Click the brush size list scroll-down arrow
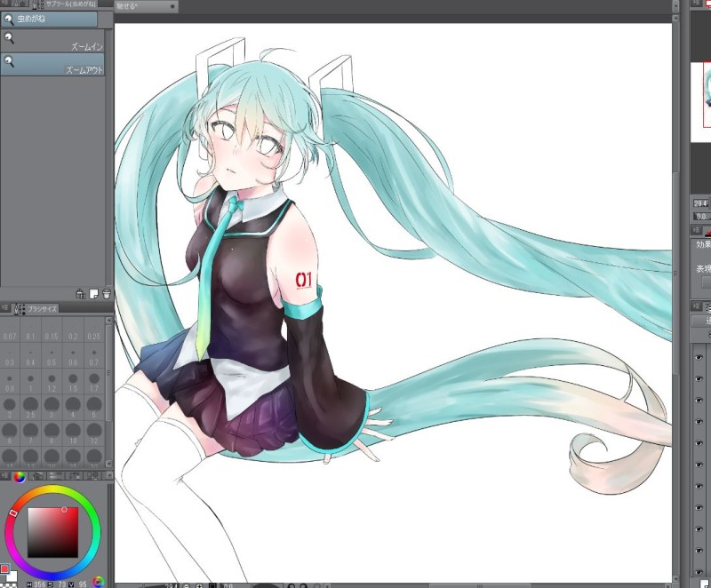The width and height of the screenshot is (711, 588). [108, 464]
